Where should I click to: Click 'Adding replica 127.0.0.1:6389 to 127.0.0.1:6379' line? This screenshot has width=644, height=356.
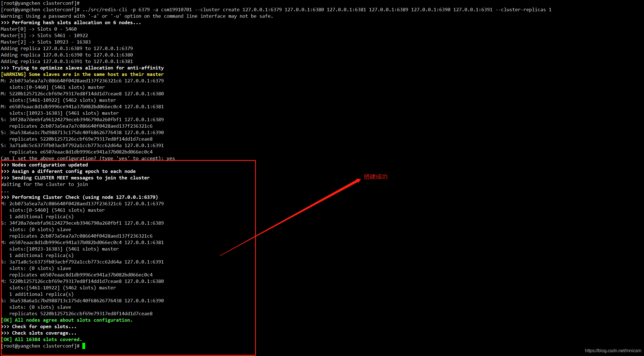(67, 48)
